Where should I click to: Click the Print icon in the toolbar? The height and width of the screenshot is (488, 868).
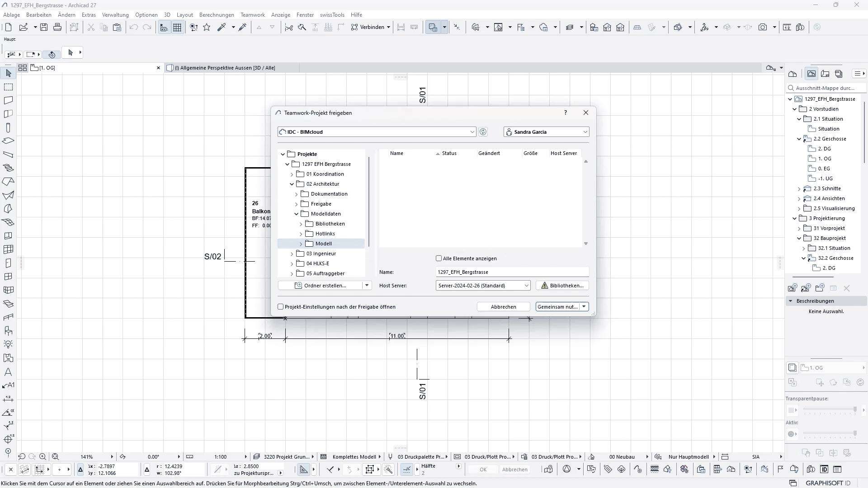[57, 27]
